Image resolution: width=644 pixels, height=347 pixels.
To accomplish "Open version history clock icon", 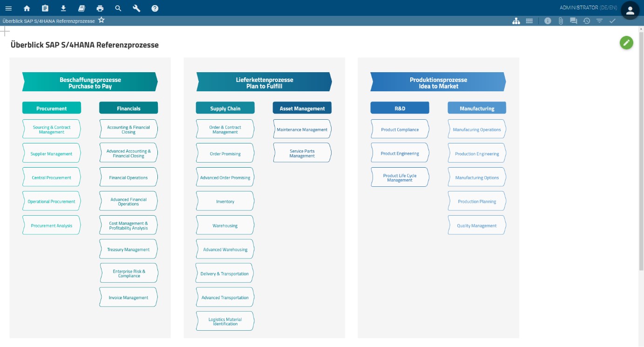I will (586, 21).
